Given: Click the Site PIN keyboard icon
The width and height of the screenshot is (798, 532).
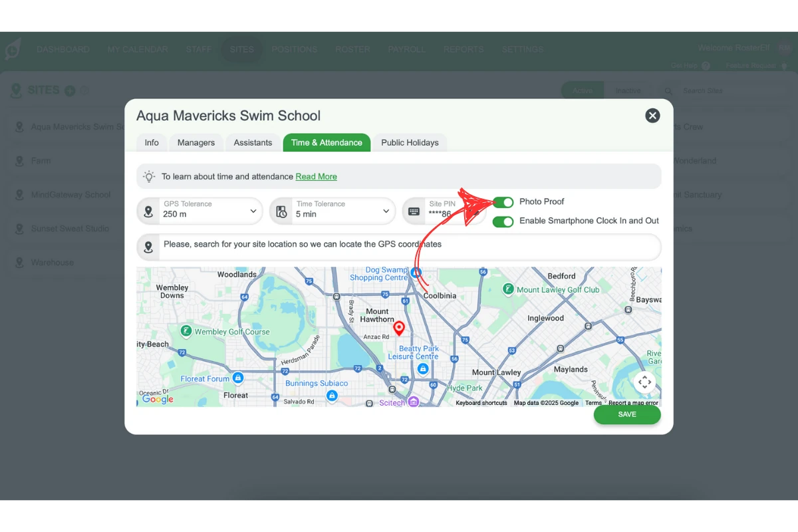Looking at the screenshot, I should point(414,211).
